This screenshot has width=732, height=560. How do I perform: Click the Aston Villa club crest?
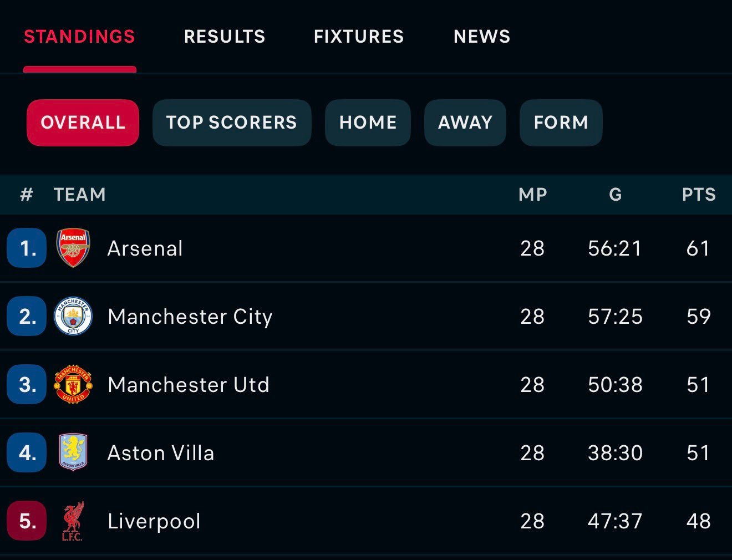point(73,453)
